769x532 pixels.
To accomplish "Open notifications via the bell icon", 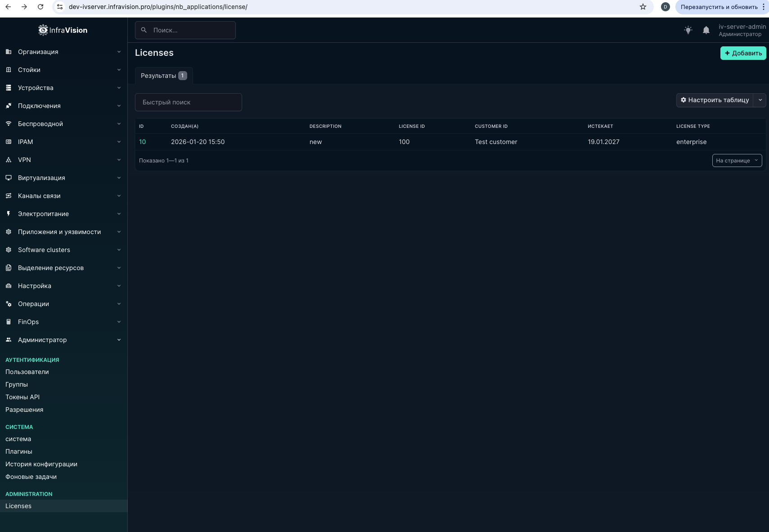I will (x=706, y=30).
